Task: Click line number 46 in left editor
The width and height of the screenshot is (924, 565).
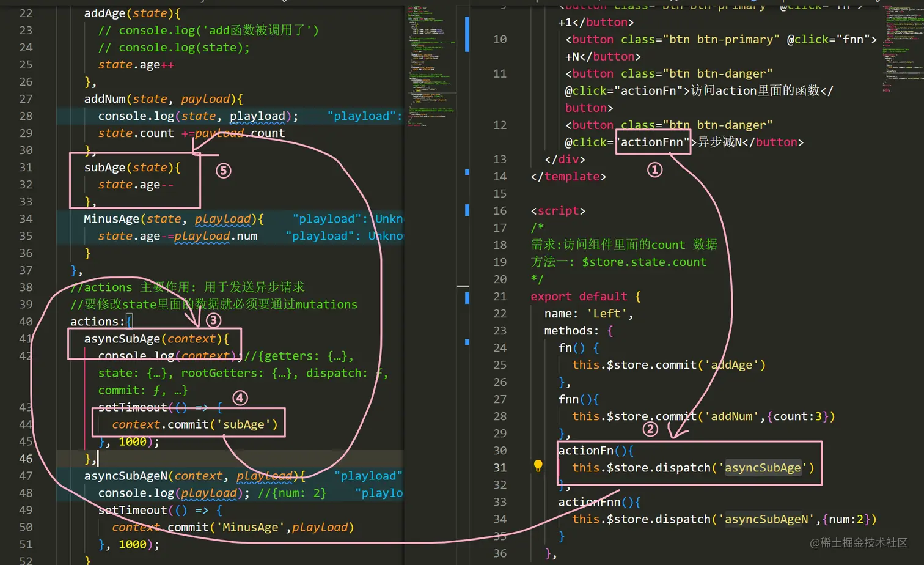Action: [26, 459]
